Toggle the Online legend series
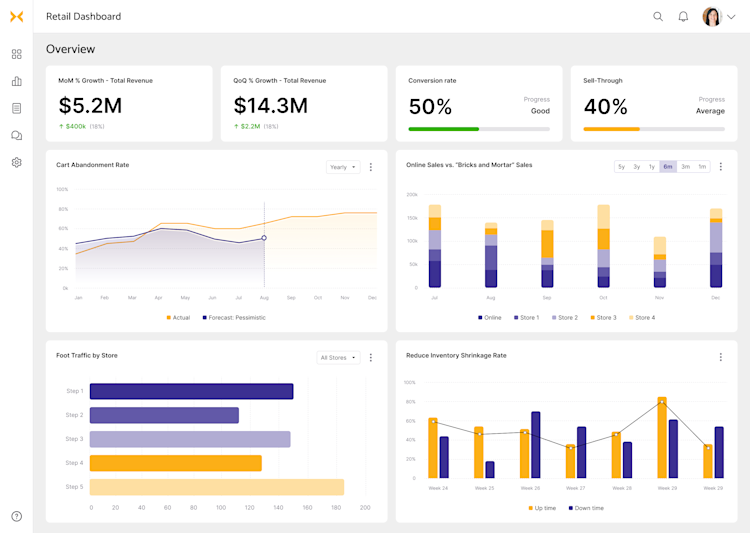 (490, 318)
